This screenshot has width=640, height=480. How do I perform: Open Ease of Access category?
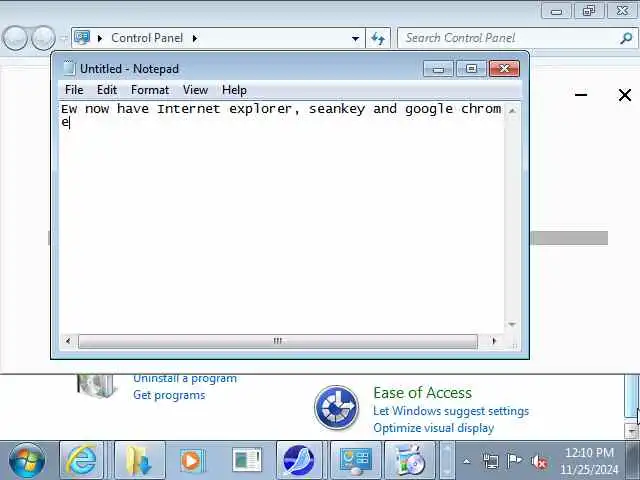[x=422, y=393]
